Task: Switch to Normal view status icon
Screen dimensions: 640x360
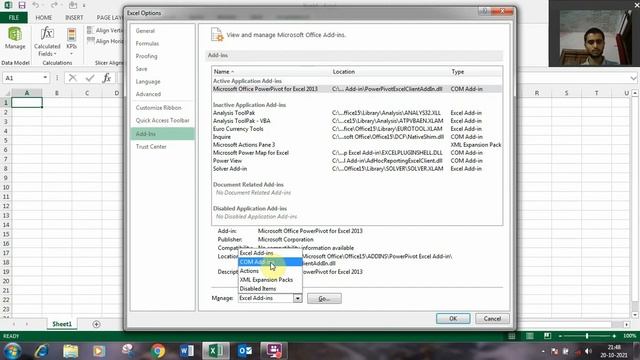Action: point(511,336)
